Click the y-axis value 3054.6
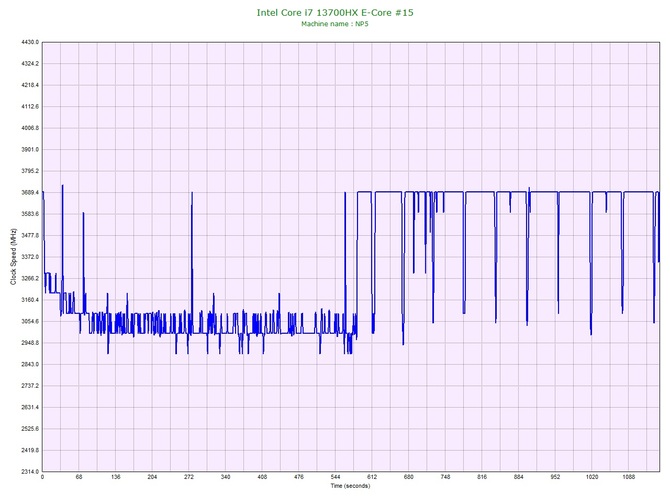The image size is (670, 503). pos(30,321)
